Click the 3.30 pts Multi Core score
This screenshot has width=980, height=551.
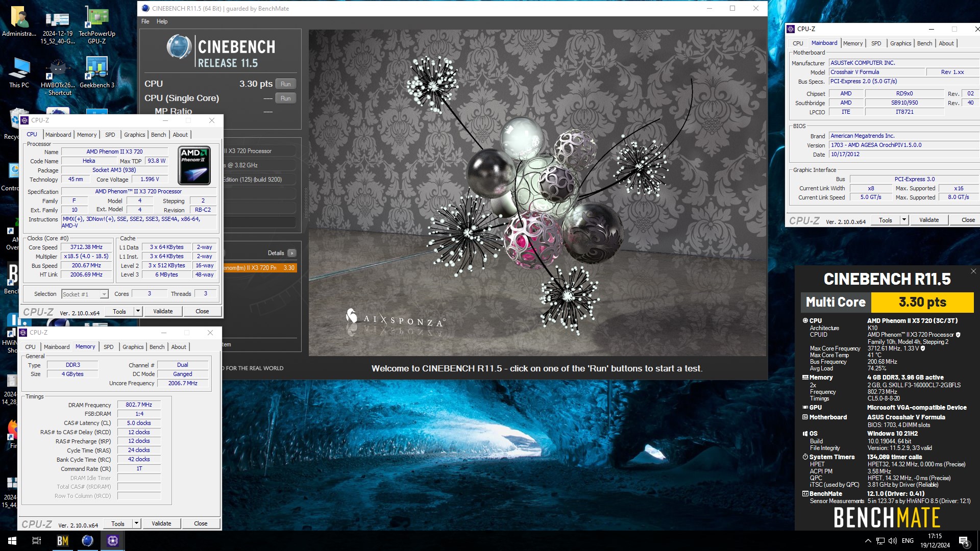point(922,302)
